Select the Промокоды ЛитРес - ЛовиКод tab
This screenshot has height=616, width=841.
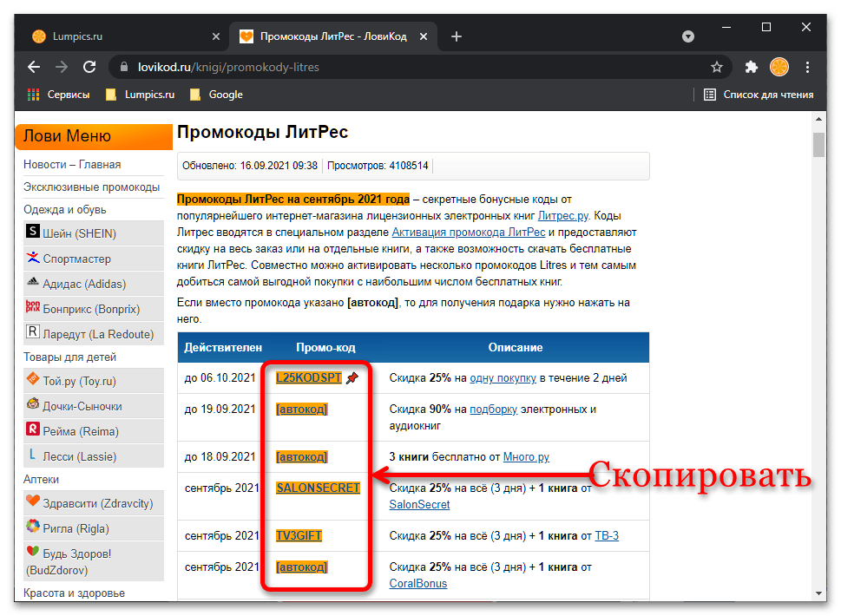click(332, 36)
